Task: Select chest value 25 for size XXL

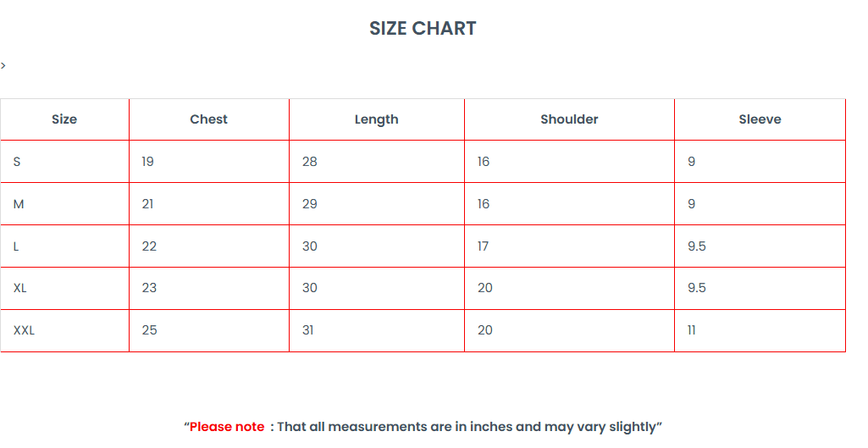Action: coord(149,330)
